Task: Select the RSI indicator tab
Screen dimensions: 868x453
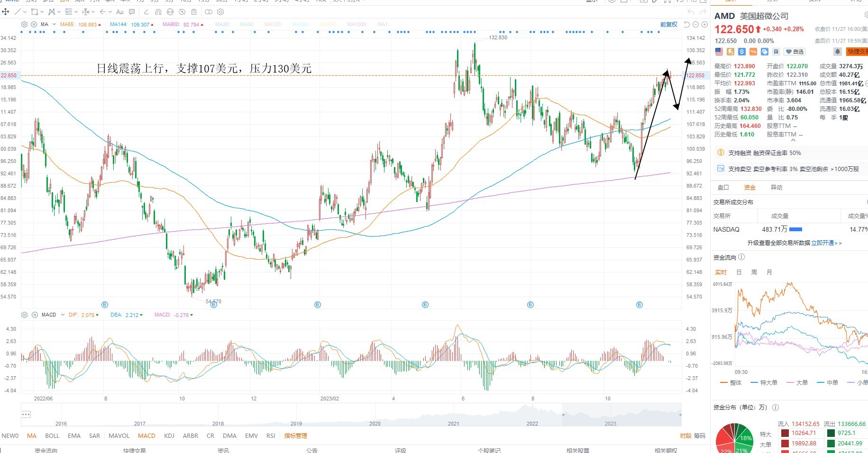Action: (271, 436)
